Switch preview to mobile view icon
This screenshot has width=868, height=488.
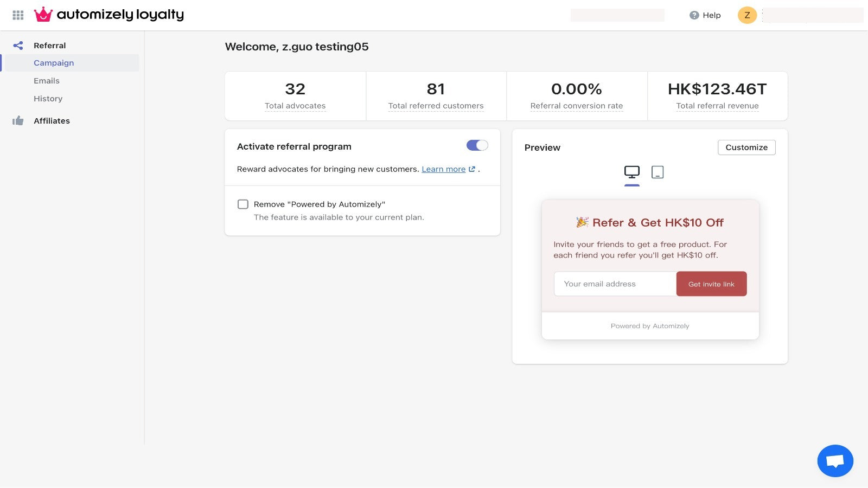coord(658,172)
